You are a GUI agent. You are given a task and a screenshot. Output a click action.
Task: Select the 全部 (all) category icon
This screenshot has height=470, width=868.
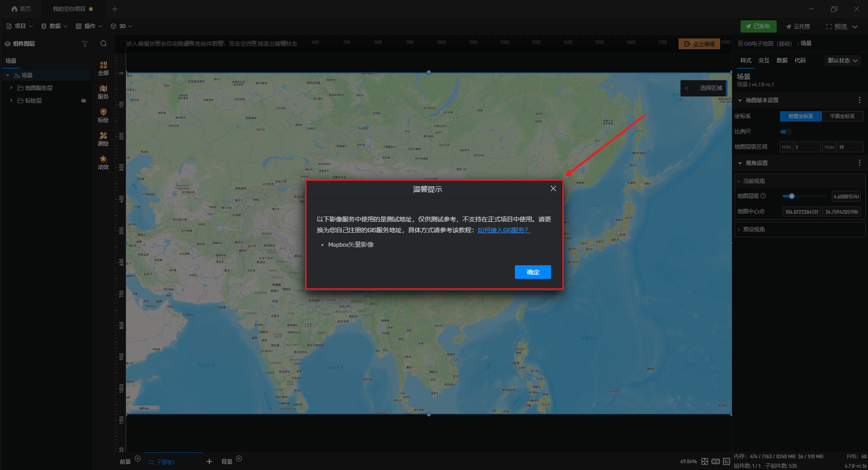tap(103, 68)
